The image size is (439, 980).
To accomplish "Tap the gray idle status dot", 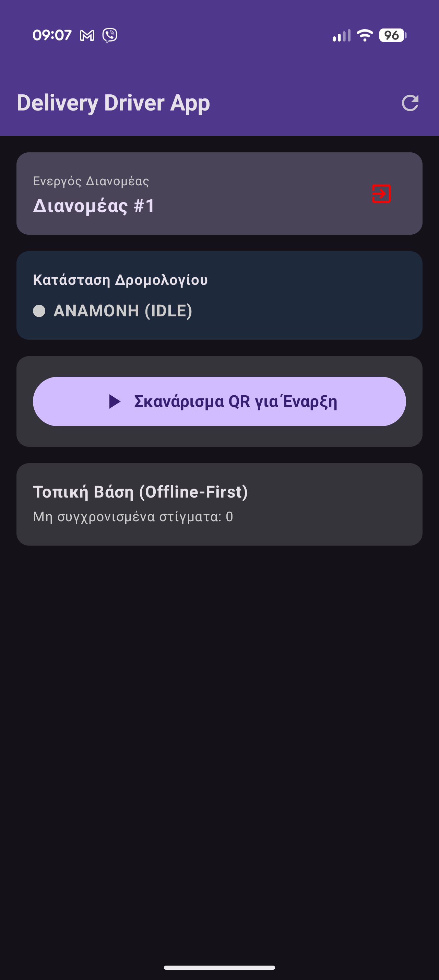I will click(x=39, y=311).
